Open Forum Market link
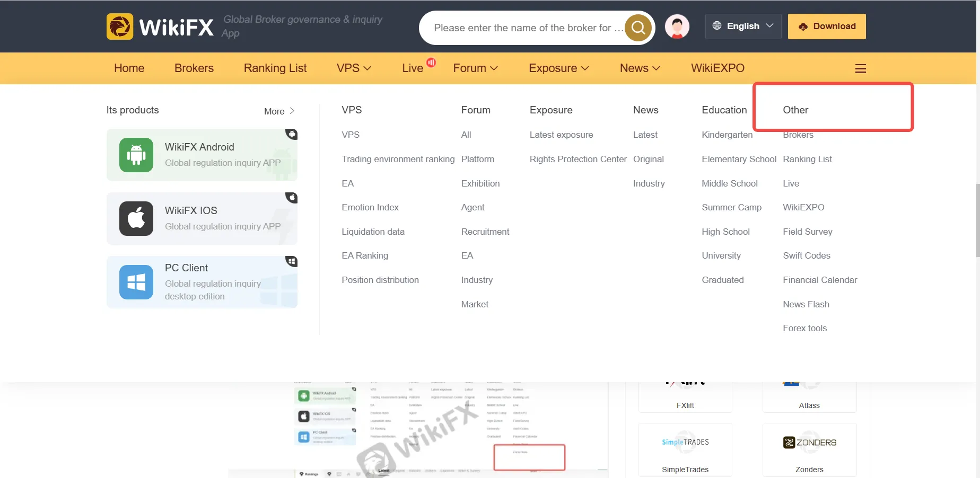Screen dimensions: 980x478 click(x=475, y=304)
